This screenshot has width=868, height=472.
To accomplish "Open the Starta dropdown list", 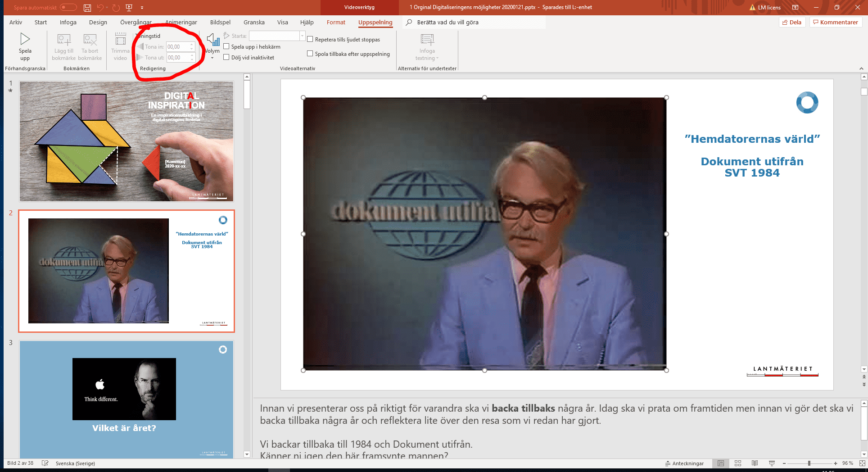I will [x=302, y=36].
